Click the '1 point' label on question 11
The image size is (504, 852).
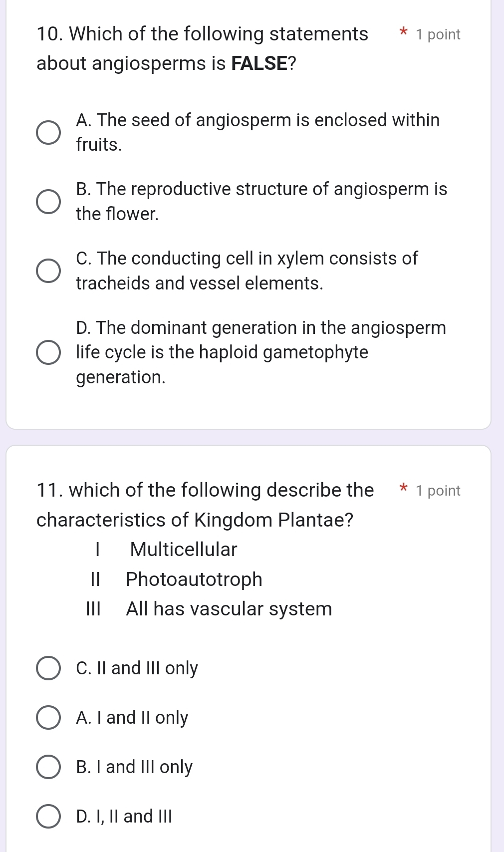[438, 491]
